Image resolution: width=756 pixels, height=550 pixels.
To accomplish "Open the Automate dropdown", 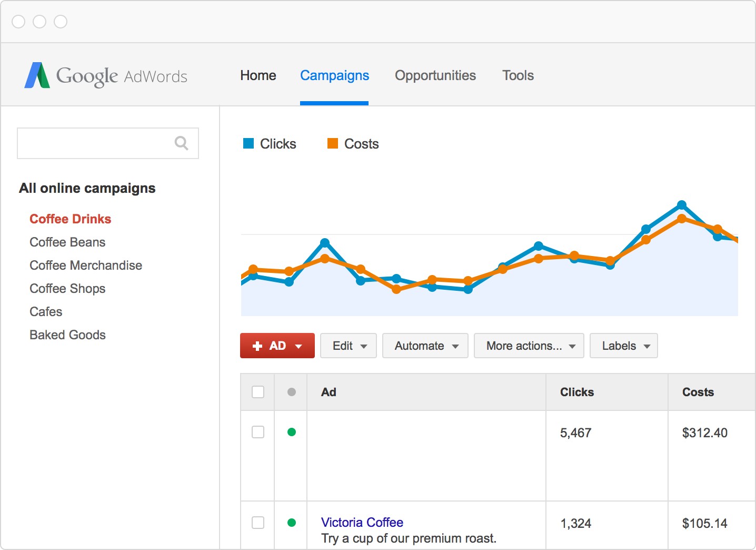I will (425, 346).
